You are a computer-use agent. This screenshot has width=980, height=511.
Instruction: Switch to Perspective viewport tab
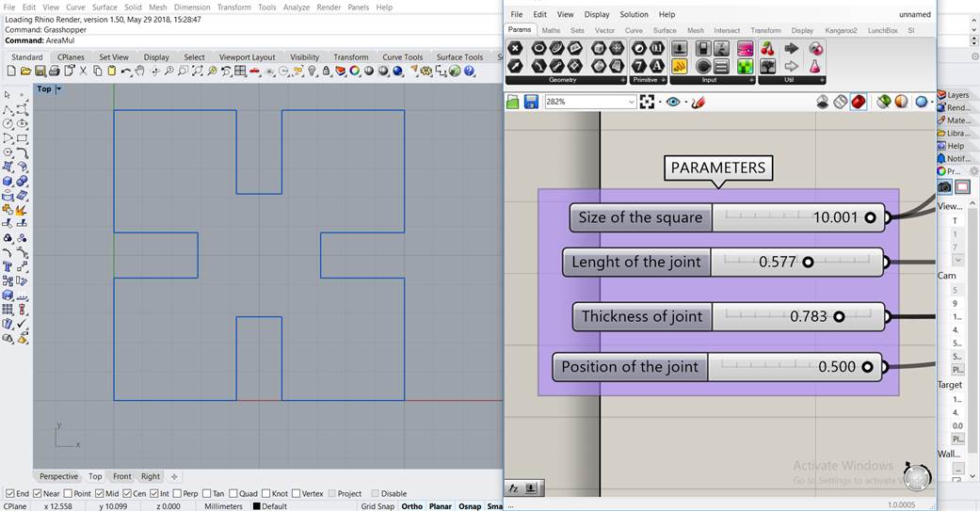coord(58,476)
